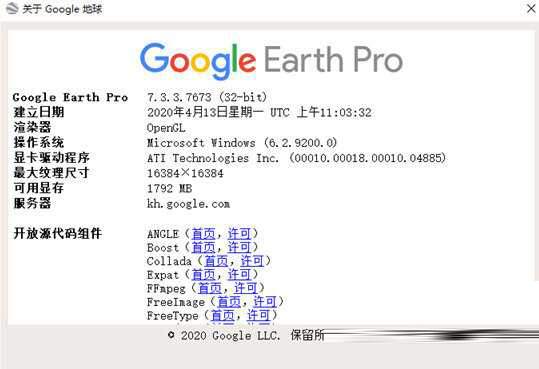
Task: Click the build date 2020年4月13日 value
Action: pos(260,112)
